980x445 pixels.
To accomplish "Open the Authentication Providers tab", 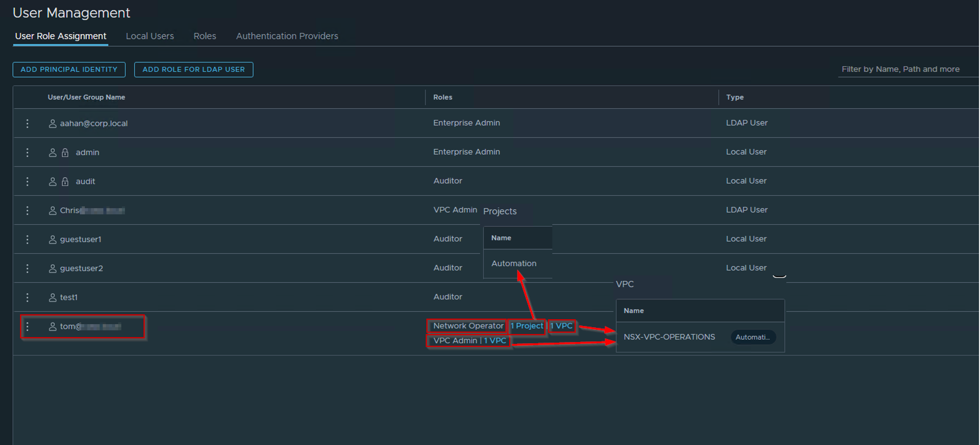I will pos(287,36).
